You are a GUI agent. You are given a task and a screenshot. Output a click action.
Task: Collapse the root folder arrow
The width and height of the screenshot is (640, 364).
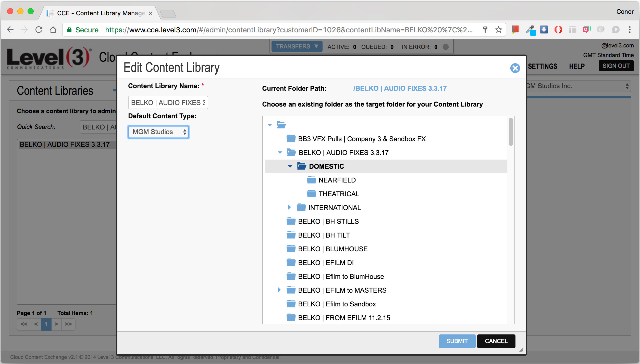[270, 125]
